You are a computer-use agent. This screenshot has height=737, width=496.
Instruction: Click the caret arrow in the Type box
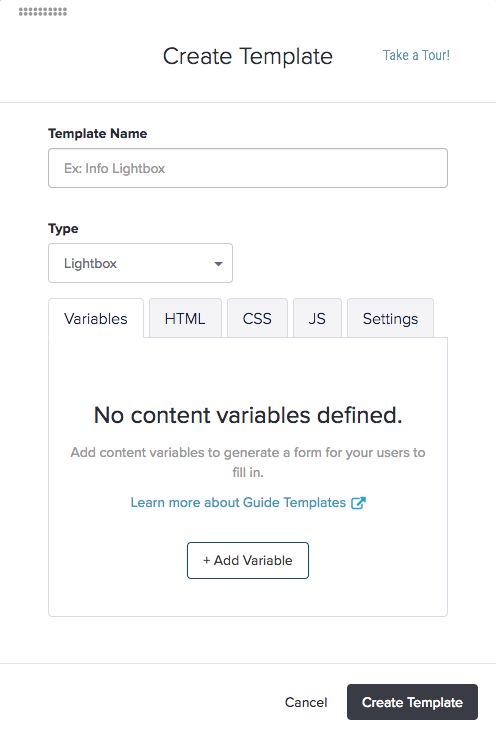[218, 264]
